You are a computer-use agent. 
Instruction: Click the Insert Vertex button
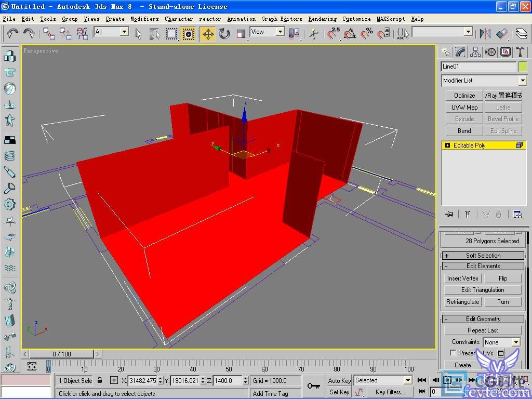click(463, 278)
